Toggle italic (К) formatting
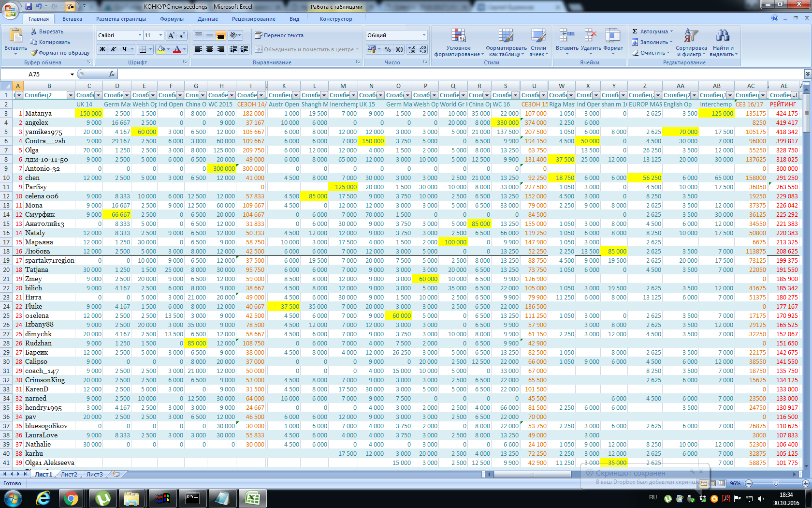 (113, 49)
